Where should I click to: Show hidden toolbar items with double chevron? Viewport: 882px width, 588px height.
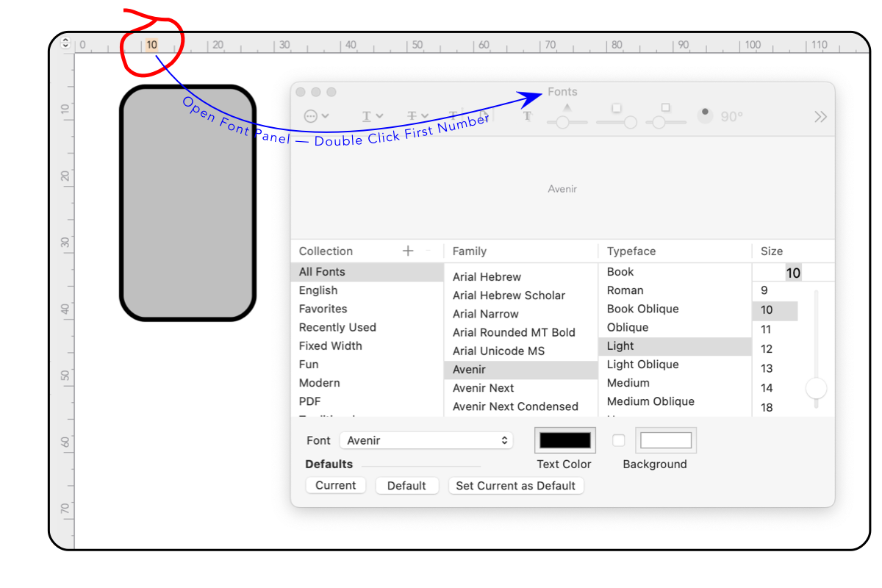[821, 117]
